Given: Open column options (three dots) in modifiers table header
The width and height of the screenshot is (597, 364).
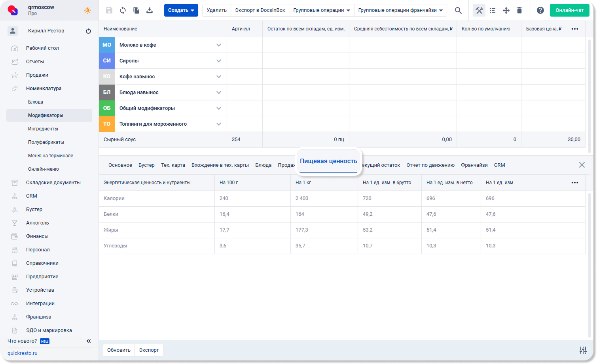Looking at the screenshot, I should point(575,29).
